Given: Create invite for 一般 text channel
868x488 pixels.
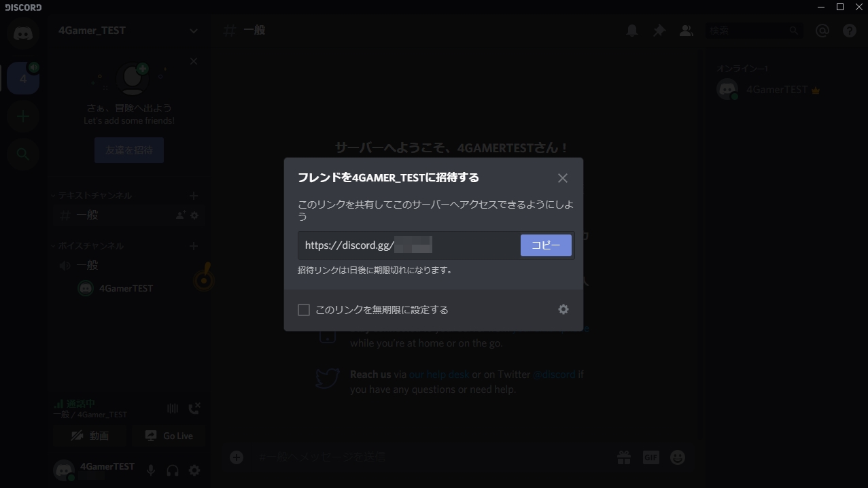Looking at the screenshot, I should (x=181, y=215).
